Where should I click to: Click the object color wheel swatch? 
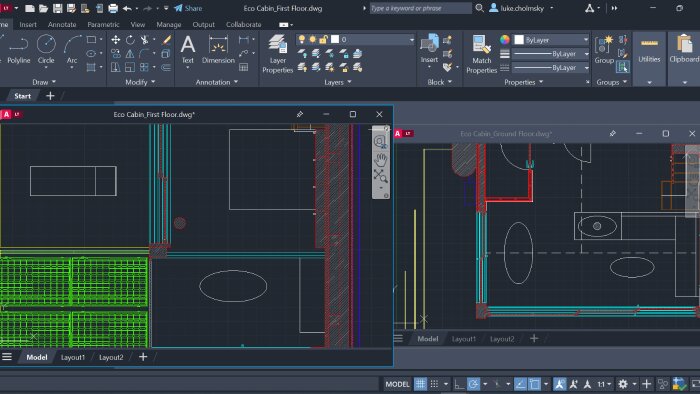point(504,40)
